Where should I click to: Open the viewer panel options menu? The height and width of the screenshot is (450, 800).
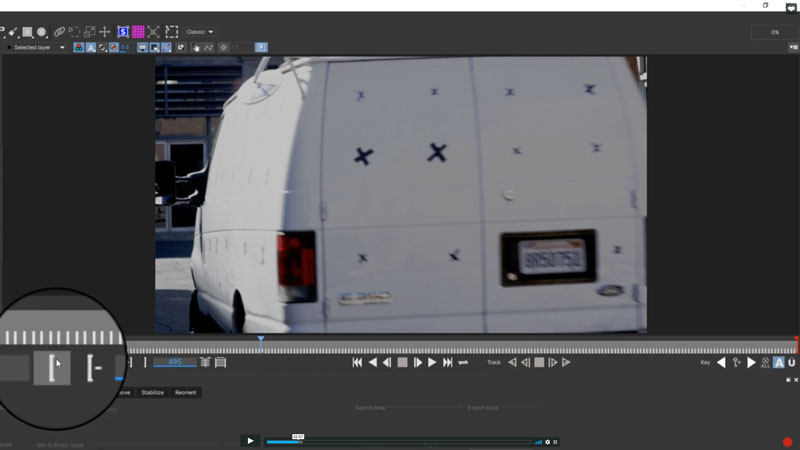pyautogui.click(x=793, y=47)
